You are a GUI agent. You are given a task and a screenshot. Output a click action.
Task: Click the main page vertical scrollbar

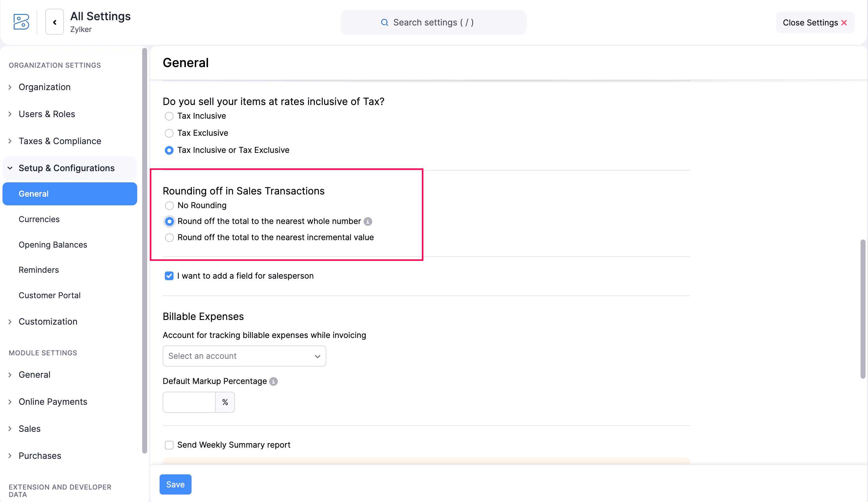pos(862,309)
